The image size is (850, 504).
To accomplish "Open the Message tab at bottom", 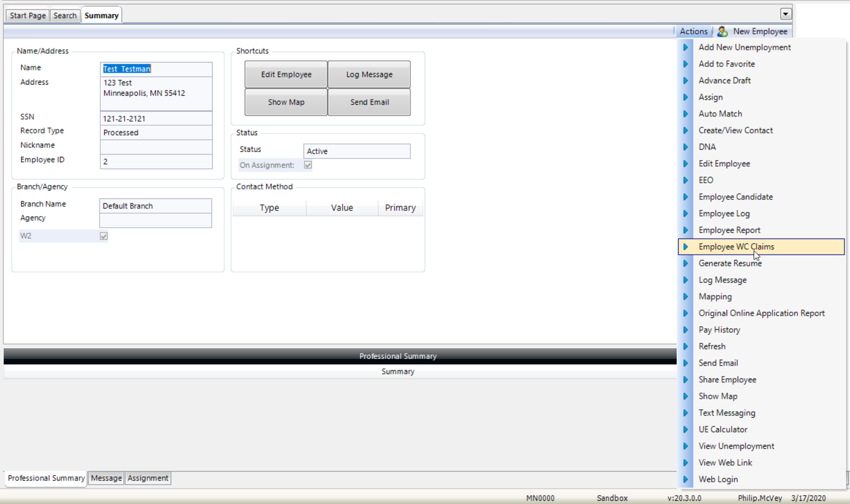I will [x=106, y=478].
